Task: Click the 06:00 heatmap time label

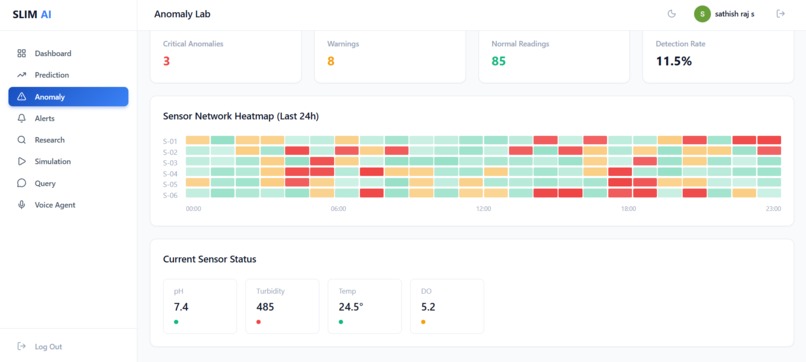Action: coord(338,209)
